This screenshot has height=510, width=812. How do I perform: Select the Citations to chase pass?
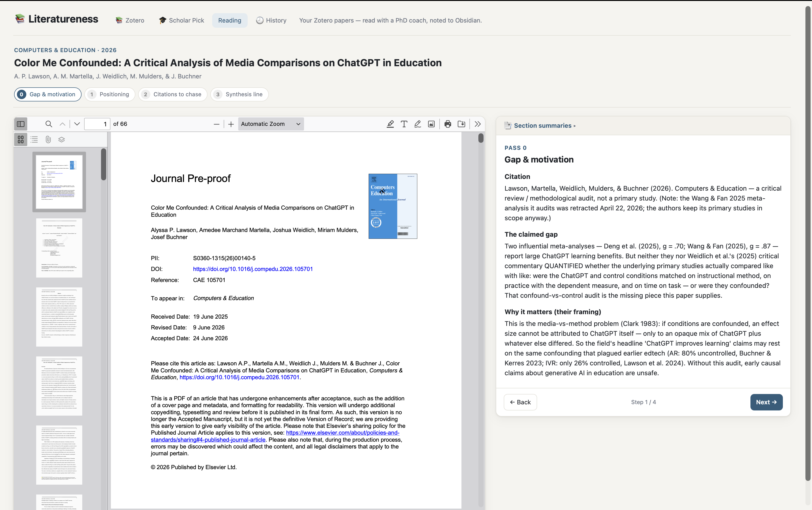(x=173, y=94)
